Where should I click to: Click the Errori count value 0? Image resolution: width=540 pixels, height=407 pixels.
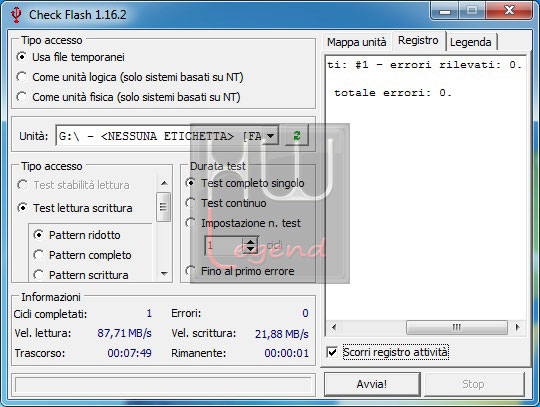click(305, 313)
